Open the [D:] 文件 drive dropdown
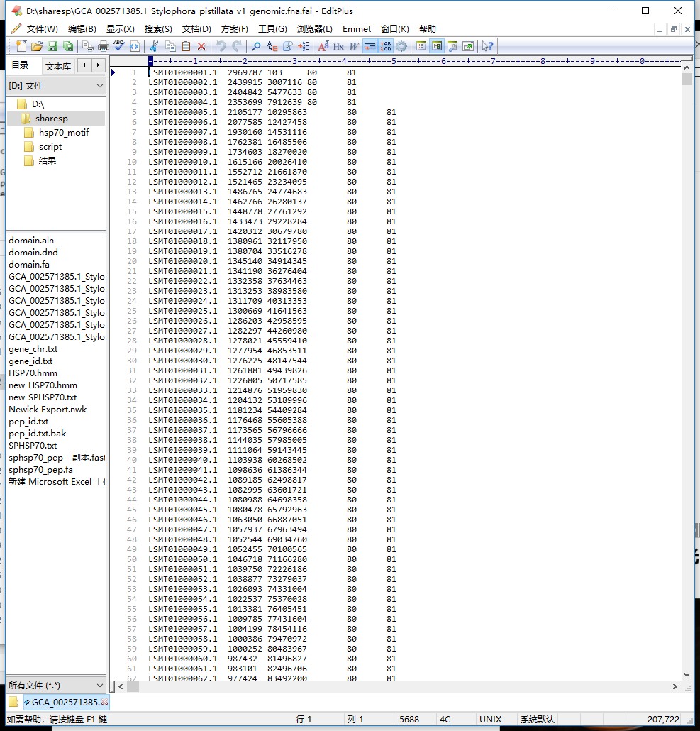Screen dimensions: 700x731 [x=56, y=86]
